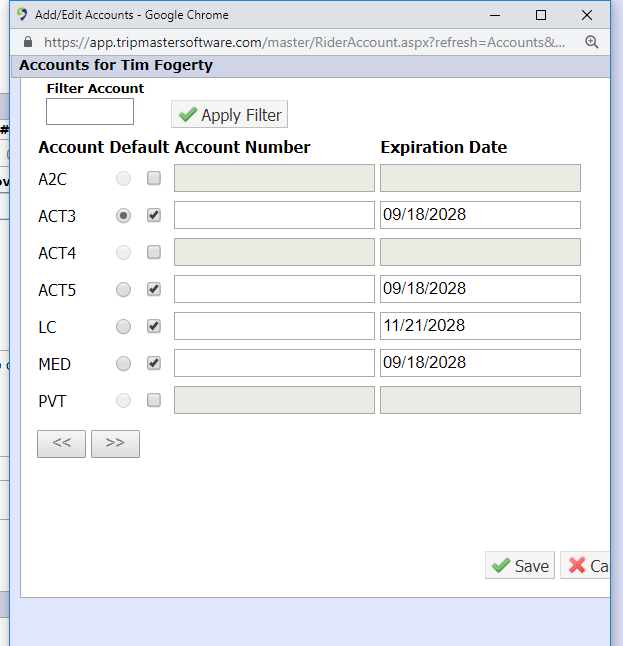Uncheck the LC account checkbox
This screenshot has width=623, height=646.
point(154,326)
